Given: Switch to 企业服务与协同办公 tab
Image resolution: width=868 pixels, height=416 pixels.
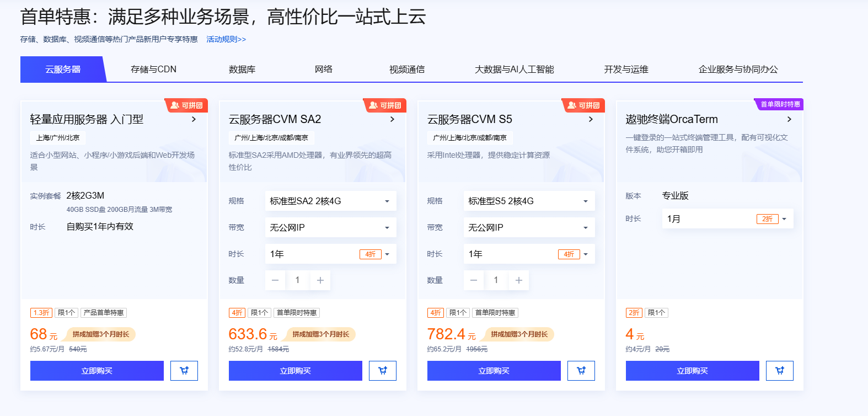Looking at the screenshot, I should pos(738,69).
